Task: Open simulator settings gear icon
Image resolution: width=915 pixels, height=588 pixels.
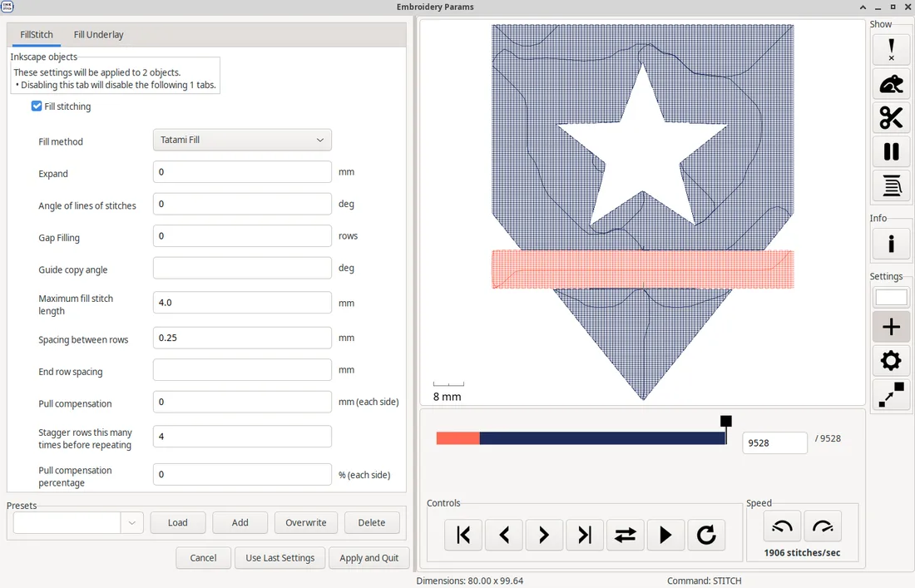Action: (891, 360)
